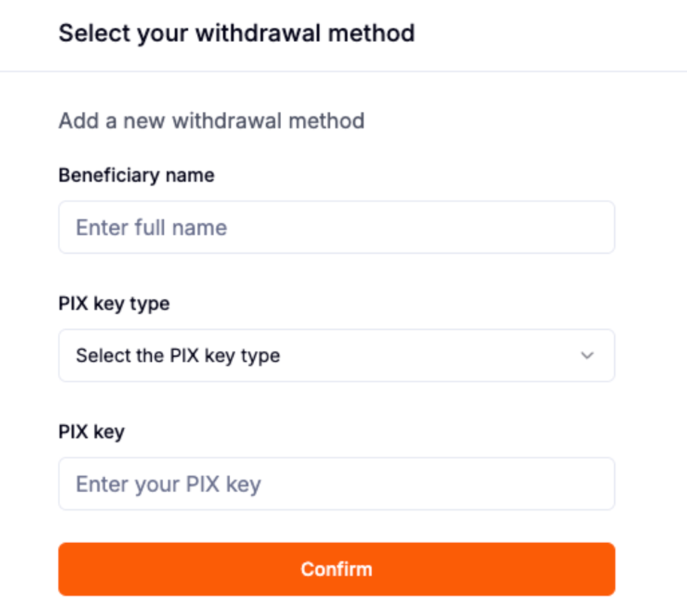This screenshot has width=687, height=616.
Task: Click the "PIX key" label above last field
Action: pos(92,432)
